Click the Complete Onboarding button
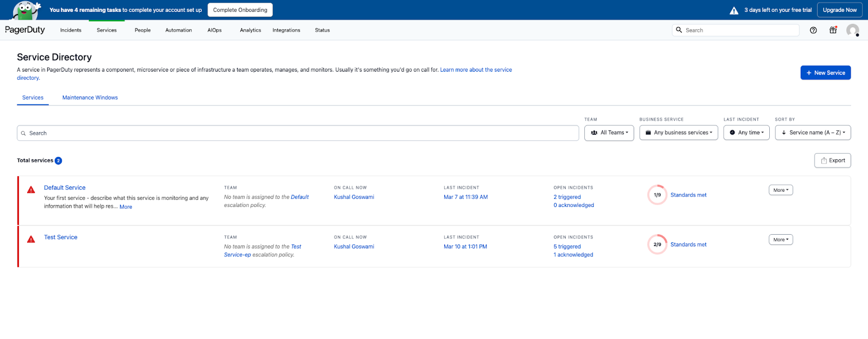 tap(240, 10)
